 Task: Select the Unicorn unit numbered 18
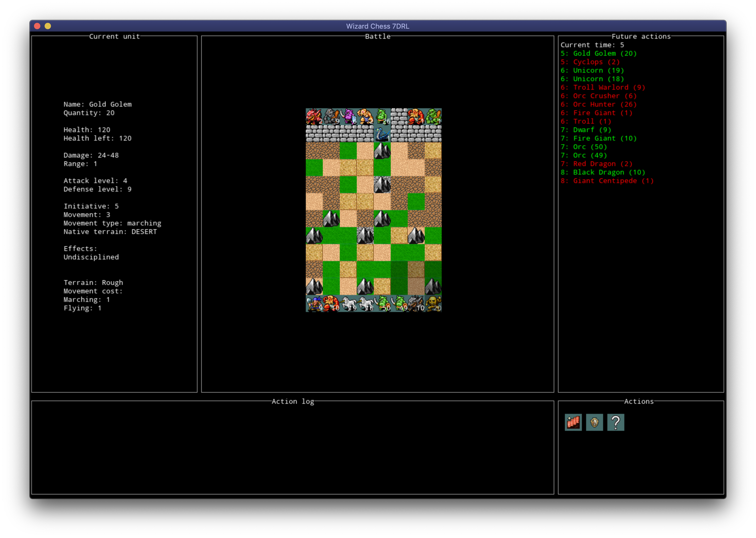coord(365,303)
